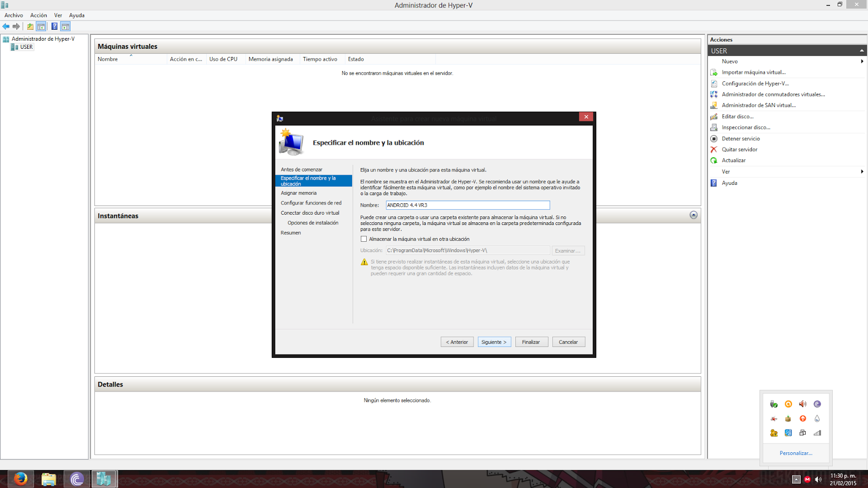Open Firefox from the taskbar
Image resolution: width=868 pixels, height=488 pixels.
coord(21,479)
